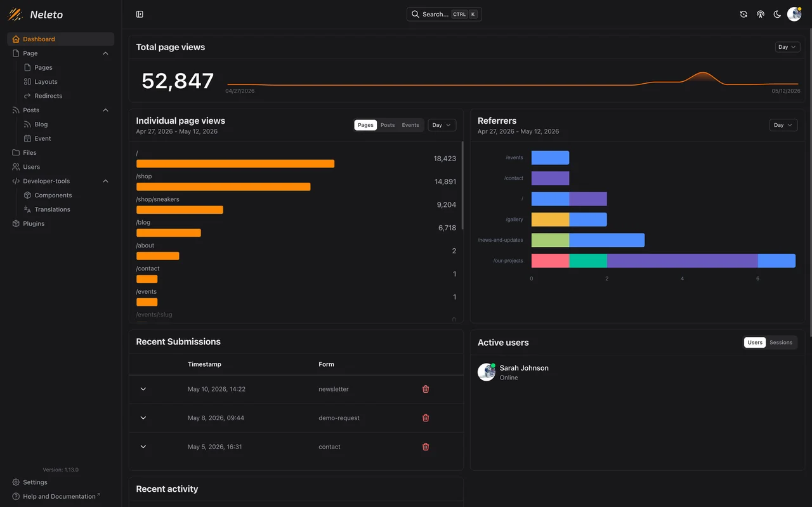812x507 pixels.
Task: Click the 14,891 count for /shop
Action: coord(445,181)
